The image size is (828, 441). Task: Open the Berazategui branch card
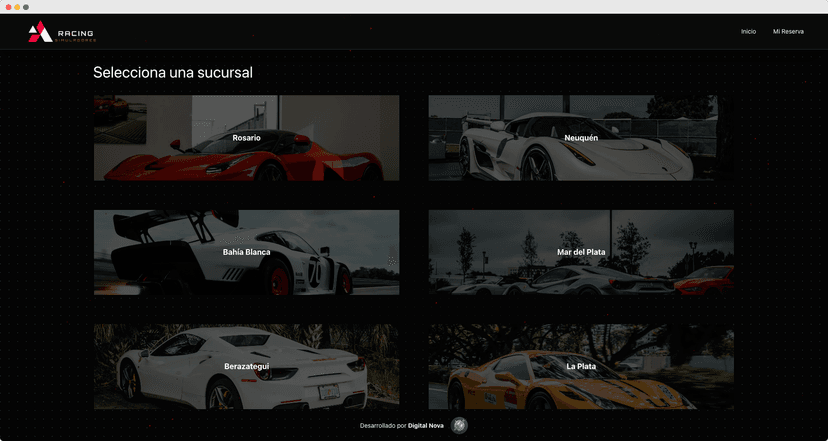tap(247, 367)
